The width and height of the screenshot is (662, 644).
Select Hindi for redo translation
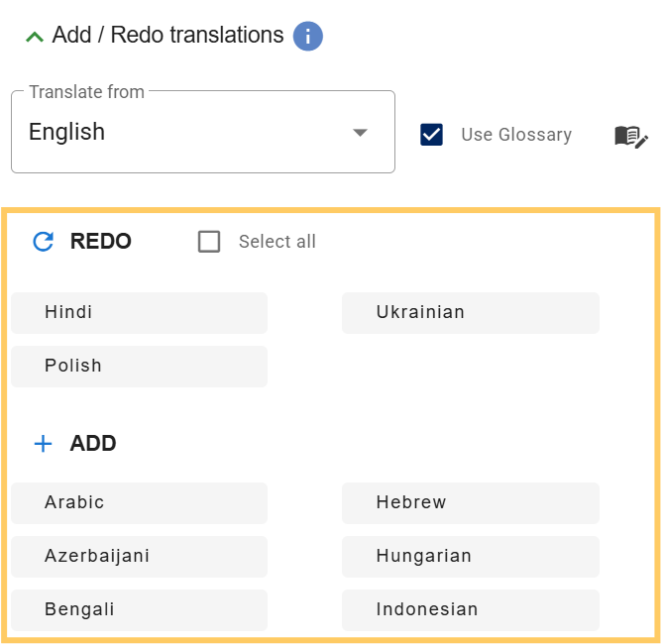click(x=139, y=313)
